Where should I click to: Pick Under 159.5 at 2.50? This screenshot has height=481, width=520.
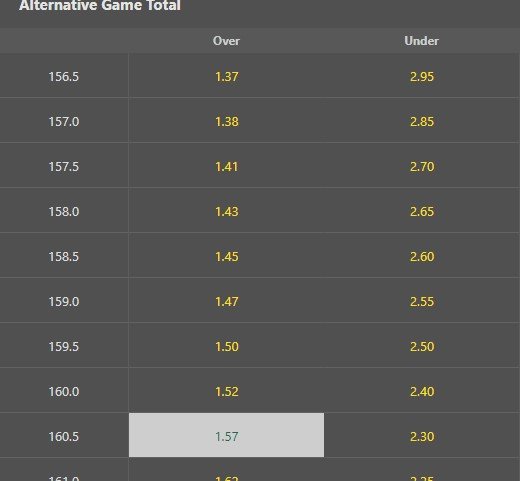click(422, 346)
